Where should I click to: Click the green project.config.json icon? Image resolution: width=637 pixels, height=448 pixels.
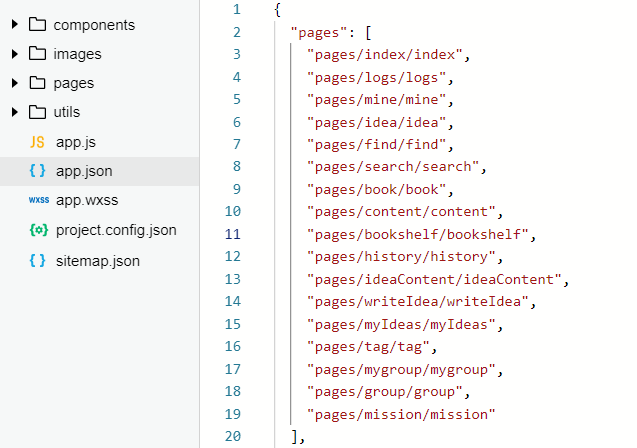point(38,230)
